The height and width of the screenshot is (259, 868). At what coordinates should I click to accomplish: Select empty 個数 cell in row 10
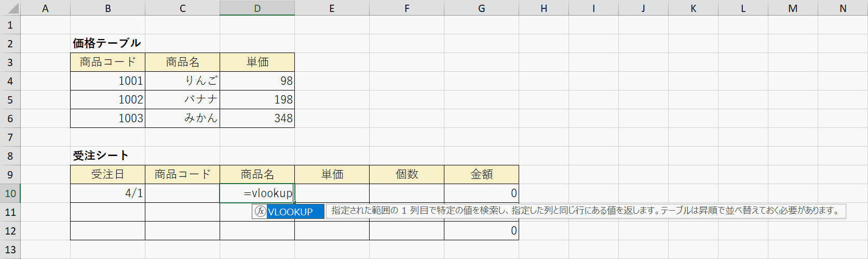406,193
